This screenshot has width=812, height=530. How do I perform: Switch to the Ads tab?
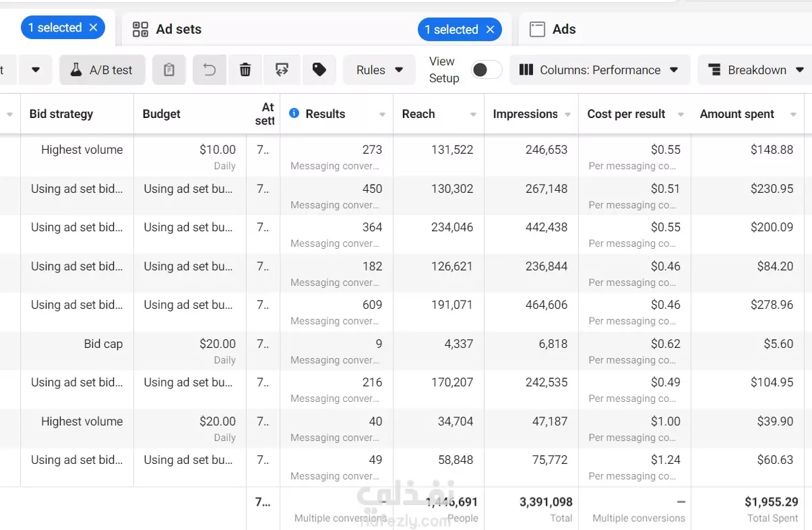[564, 29]
